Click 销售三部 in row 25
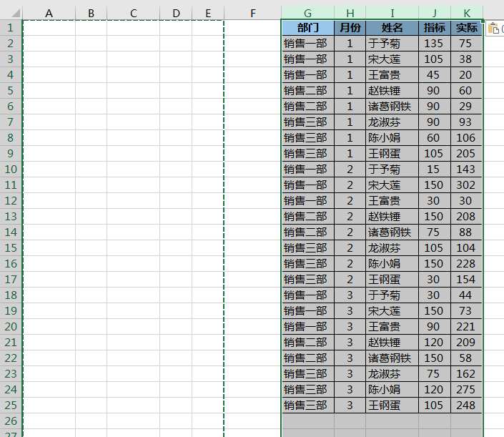The height and width of the screenshot is (437, 504). click(308, 405)
